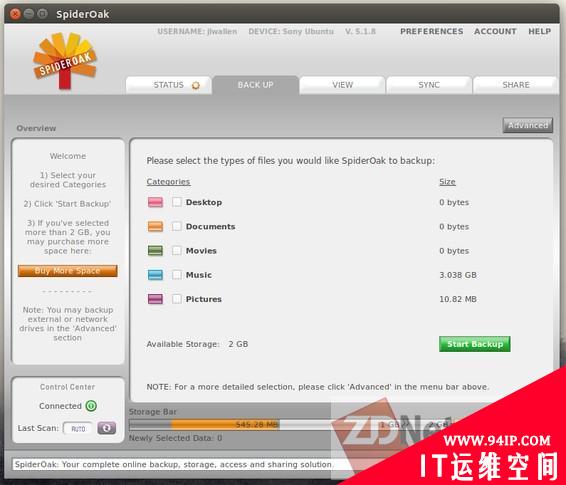Check the Documents category checkbox
This screenshot has width=566, height=485.
177,226
